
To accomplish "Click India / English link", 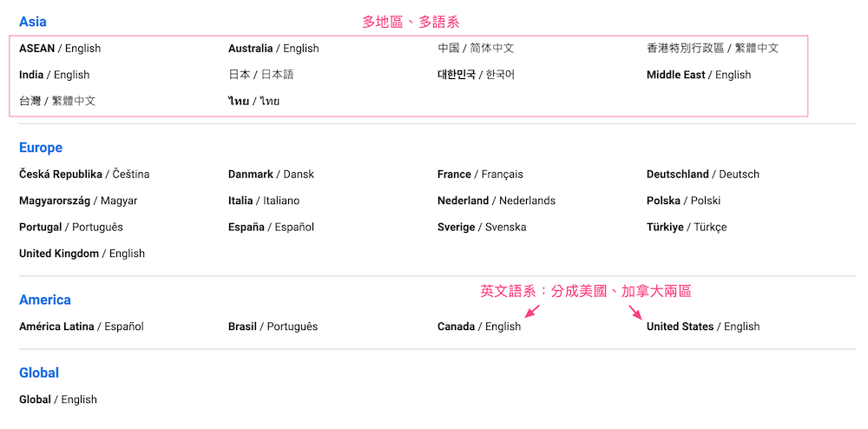I will tap(54, 75).
